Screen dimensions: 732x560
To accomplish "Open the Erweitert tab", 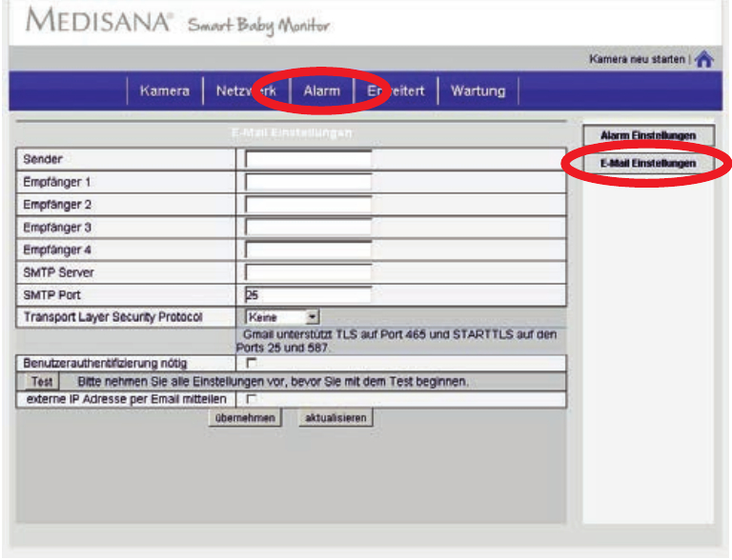I will tap(396, 91).
